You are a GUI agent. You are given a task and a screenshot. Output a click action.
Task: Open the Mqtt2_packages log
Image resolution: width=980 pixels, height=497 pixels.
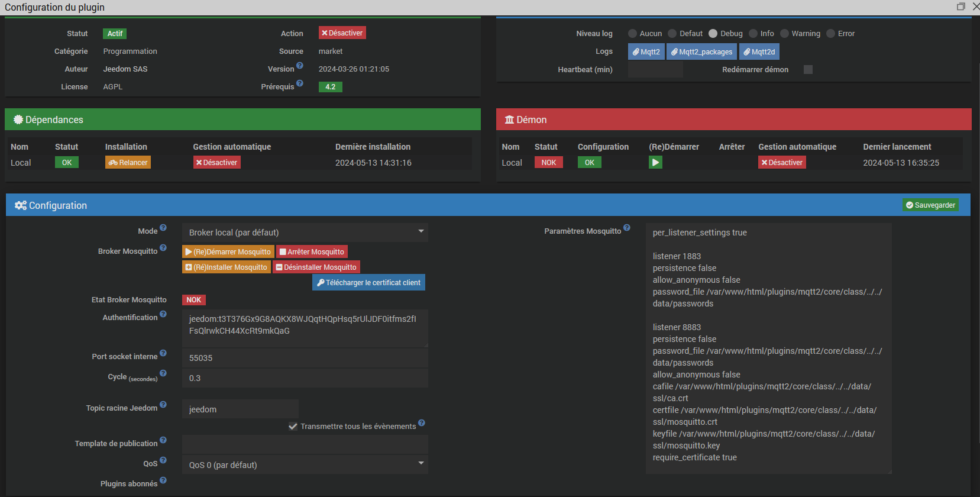click(701, 52)
